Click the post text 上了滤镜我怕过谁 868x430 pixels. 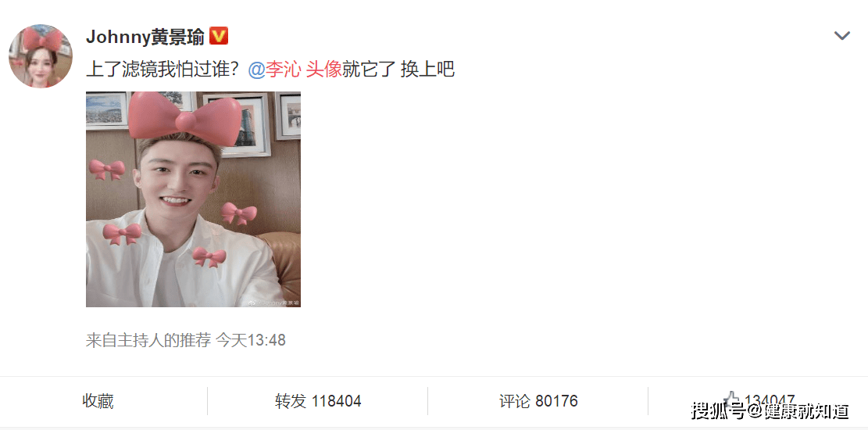163,70
